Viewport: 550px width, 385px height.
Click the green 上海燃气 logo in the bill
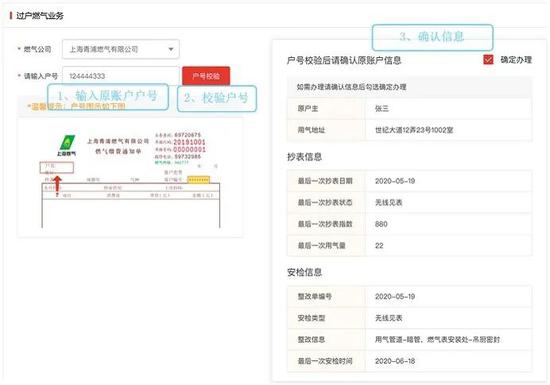[x=67, y=146]
